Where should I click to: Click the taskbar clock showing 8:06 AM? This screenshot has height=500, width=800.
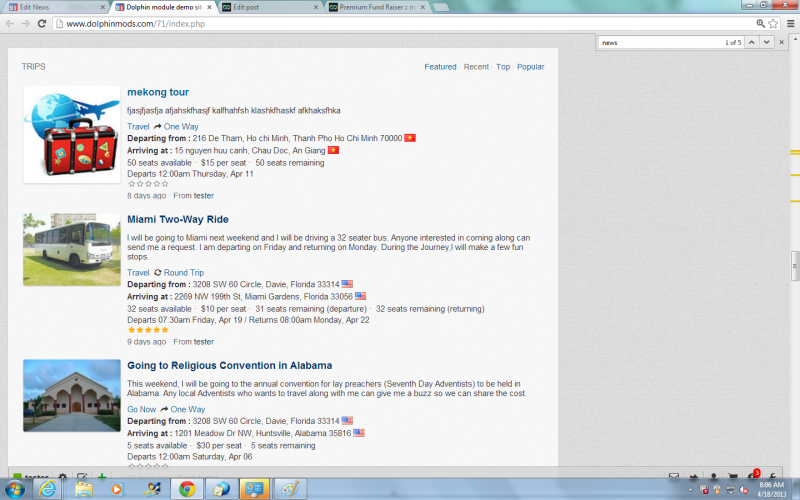pyautogui.click(x=771, y=489)
